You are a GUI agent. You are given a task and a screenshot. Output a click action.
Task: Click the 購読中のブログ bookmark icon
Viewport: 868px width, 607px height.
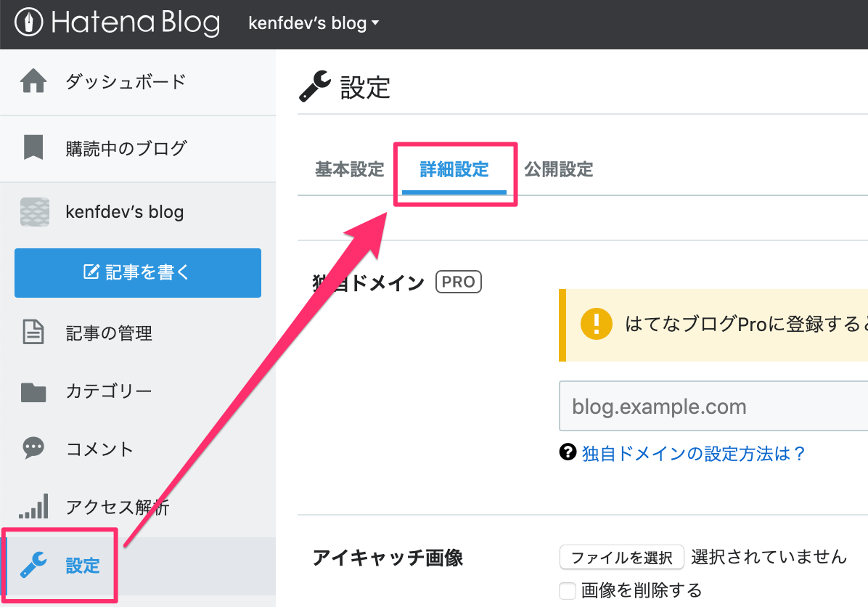click(33, 147)
